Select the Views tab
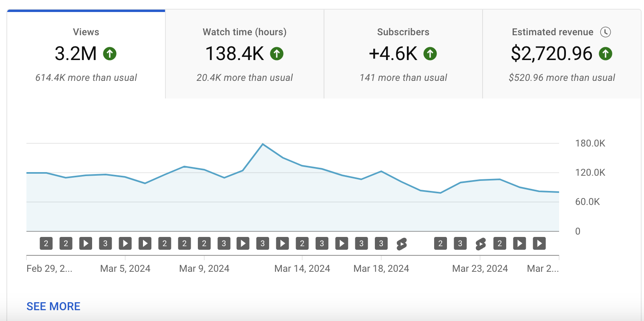This screenshot has height=321, width=644. click(x=86, y=54)
